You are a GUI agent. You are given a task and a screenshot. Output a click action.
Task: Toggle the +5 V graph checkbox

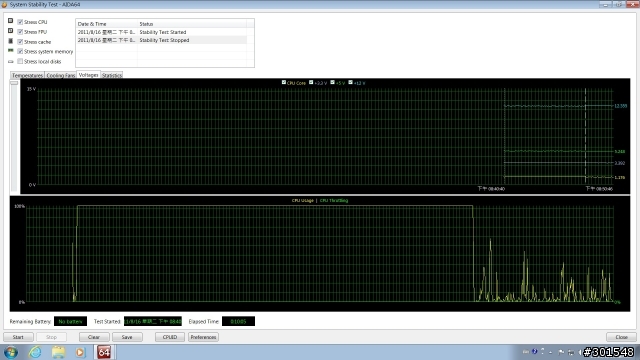333,82
